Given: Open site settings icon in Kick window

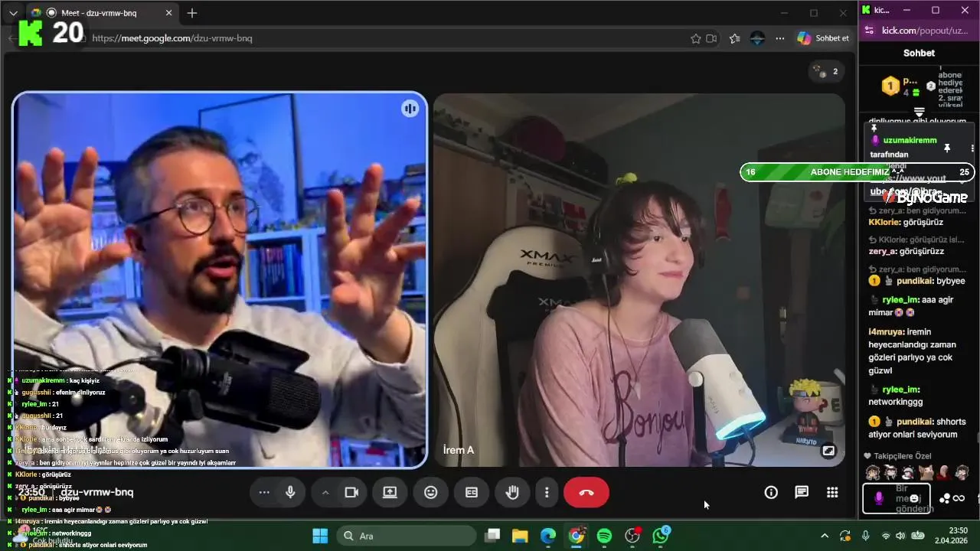Looking at the screenshot, I should [x=868, y=31].
